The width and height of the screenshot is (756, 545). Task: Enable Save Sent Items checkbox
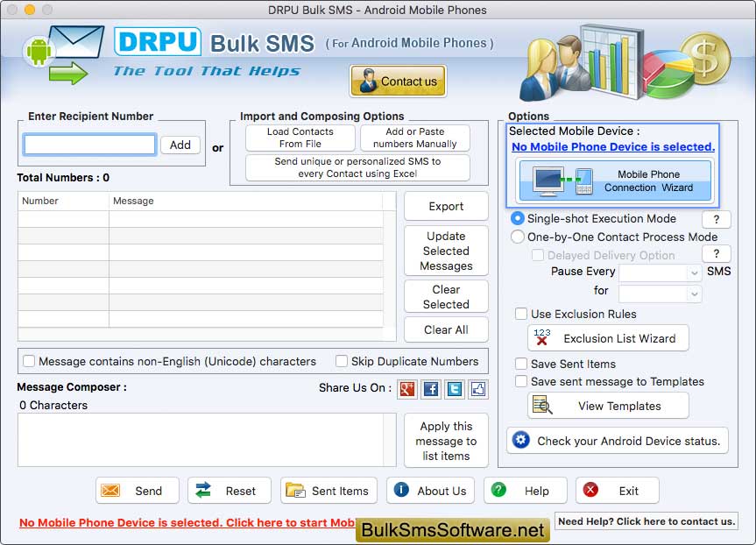pos(521,364)
